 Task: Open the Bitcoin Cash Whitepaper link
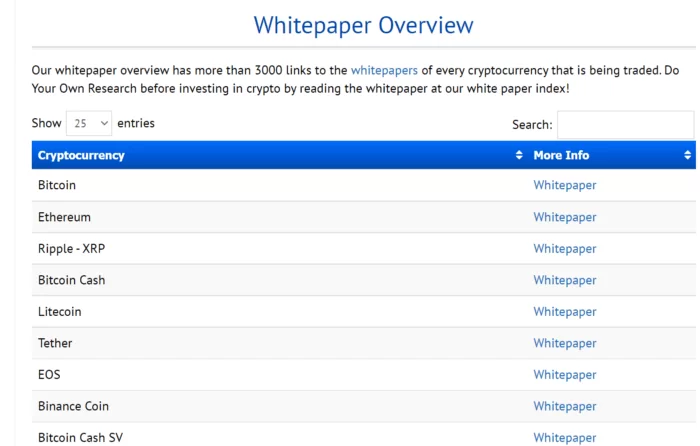[564, 280]
